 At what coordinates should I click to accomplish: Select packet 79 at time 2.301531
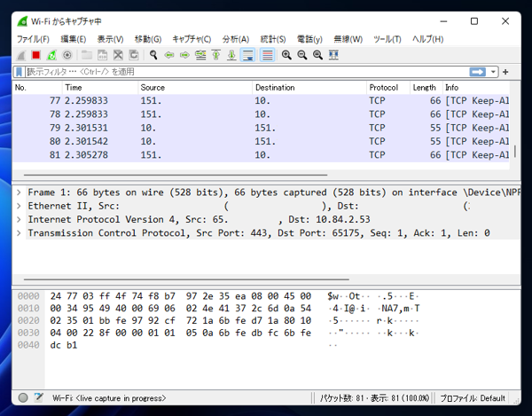coord(262,128)
